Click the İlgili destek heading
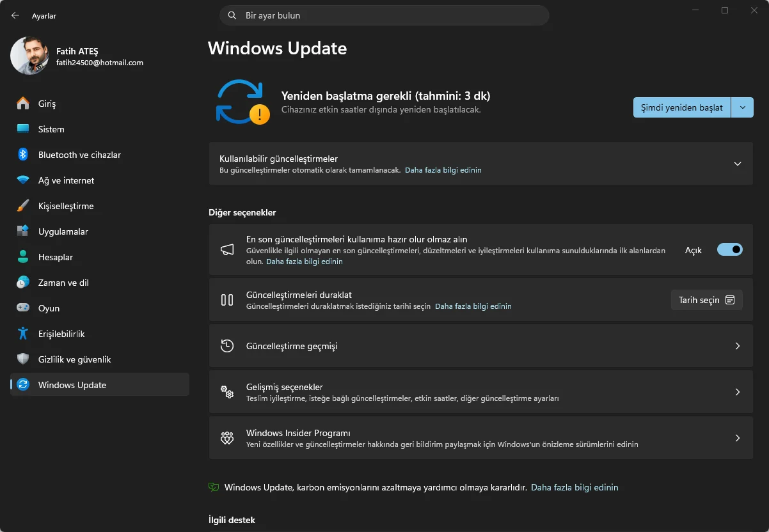Image resolution: width=769 pixels, height=532 pixels. (232, 520)
